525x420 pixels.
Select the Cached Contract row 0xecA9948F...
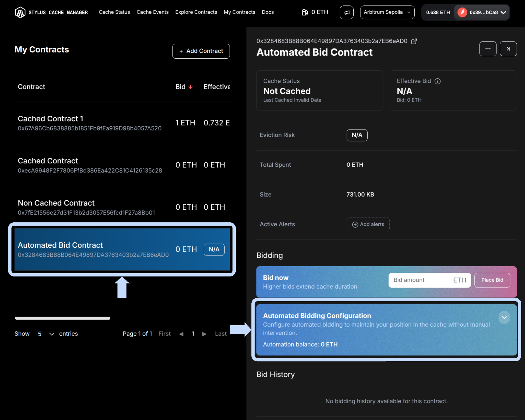point(122,165)
